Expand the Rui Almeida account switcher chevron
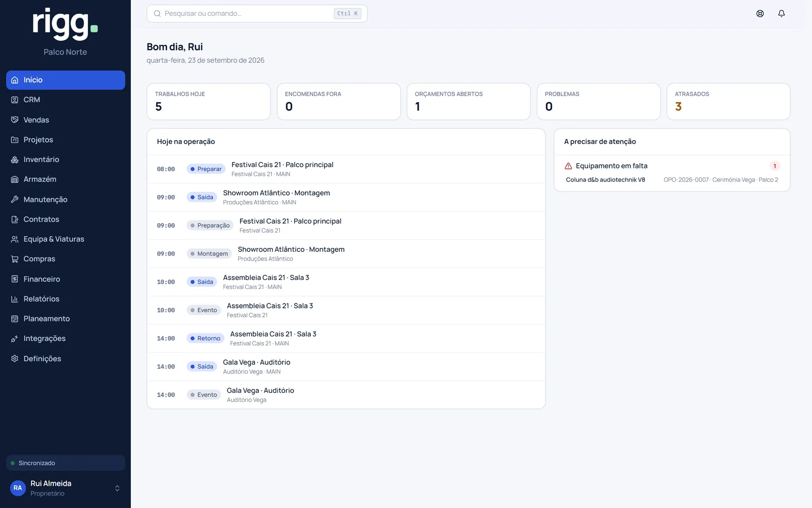Screen dimensions: 812x508 (117, 488)
